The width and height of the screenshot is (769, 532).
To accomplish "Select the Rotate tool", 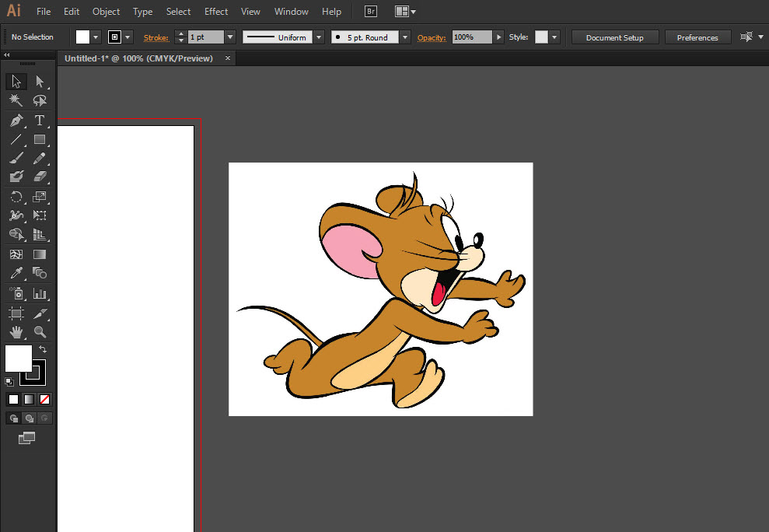I will tap(16, 197).
